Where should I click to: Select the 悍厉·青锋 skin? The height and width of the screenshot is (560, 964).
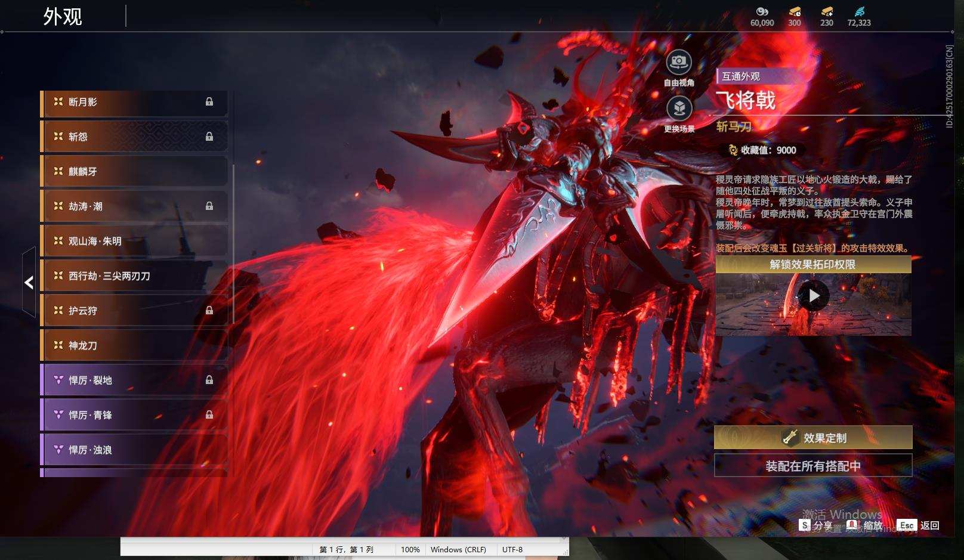[134, 415]
